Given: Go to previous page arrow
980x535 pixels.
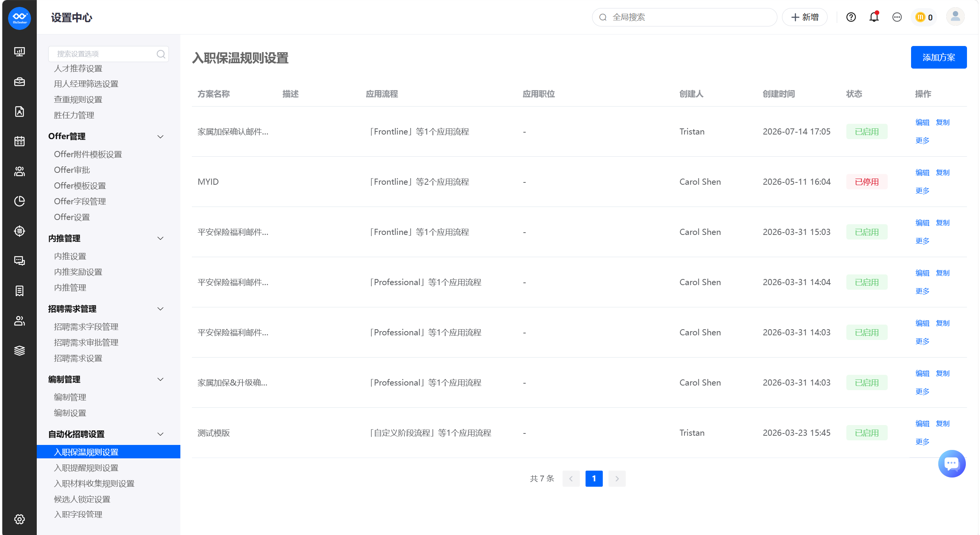Looking at the screenshot, I should coord(571,479).
